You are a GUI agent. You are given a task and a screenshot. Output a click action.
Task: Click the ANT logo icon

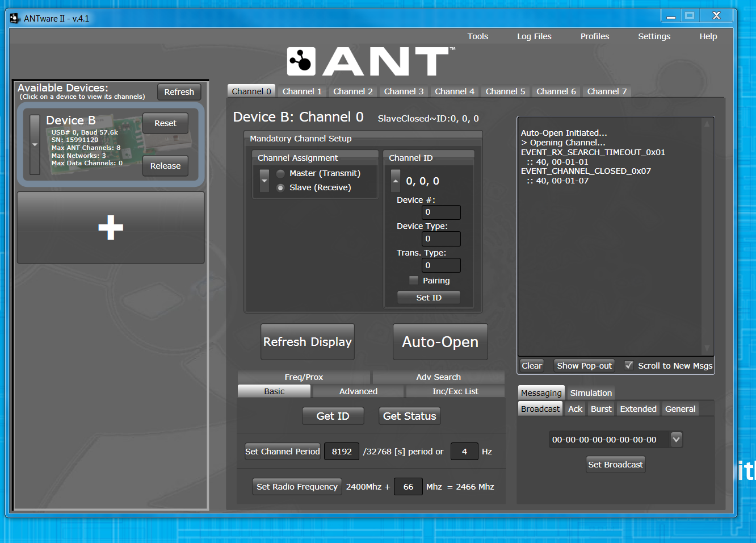[301, 61]
